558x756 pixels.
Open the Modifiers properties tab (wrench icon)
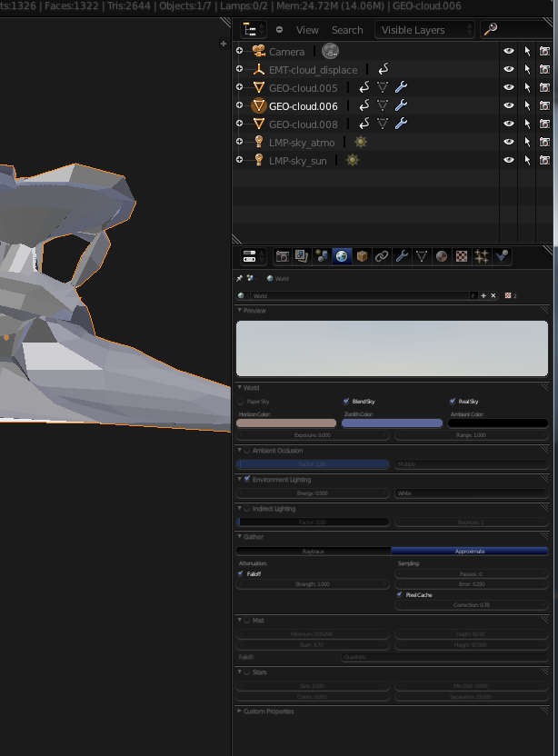coord(402,256)
